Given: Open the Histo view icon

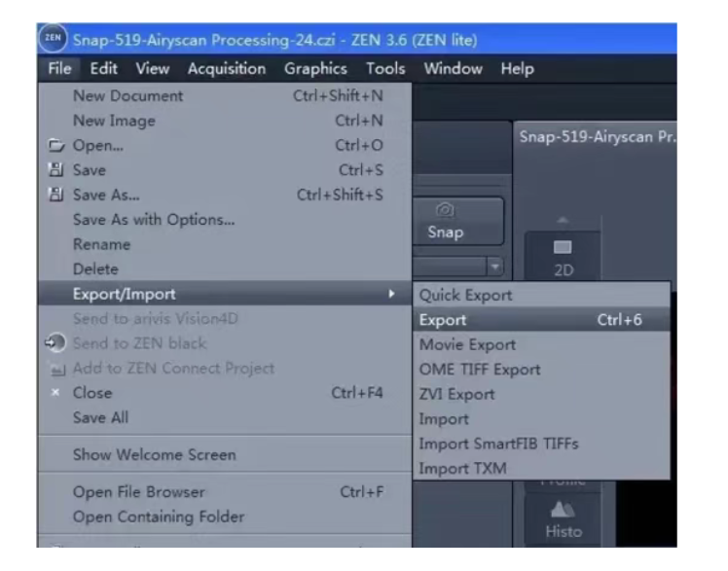Looking at the screenshot, I should [563, 519].
